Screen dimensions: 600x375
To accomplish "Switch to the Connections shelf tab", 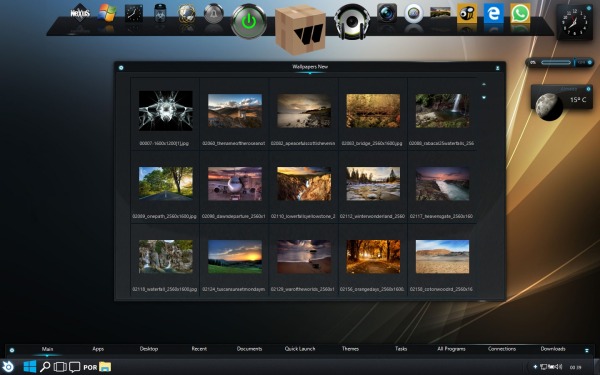I will 502,349.
